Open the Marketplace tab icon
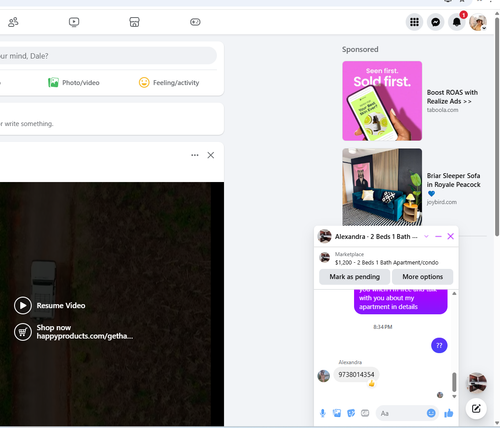Screen dimensions: 500x428 [134, 22]
